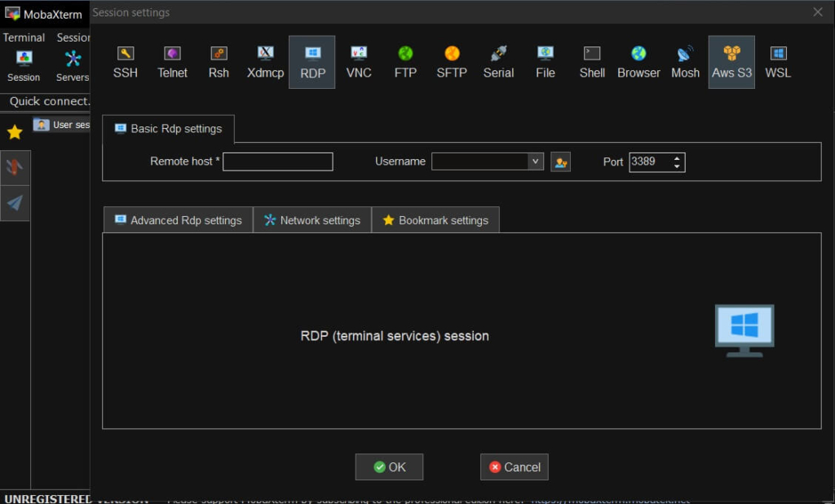Pick the File session type
Screen dimensions: 835x504
click(546, 62)
